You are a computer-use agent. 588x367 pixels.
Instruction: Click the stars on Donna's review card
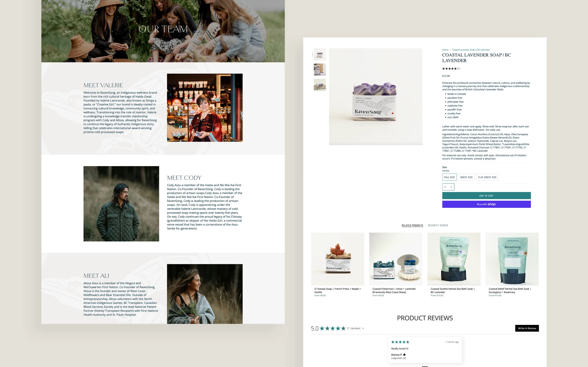pos(400,342)
